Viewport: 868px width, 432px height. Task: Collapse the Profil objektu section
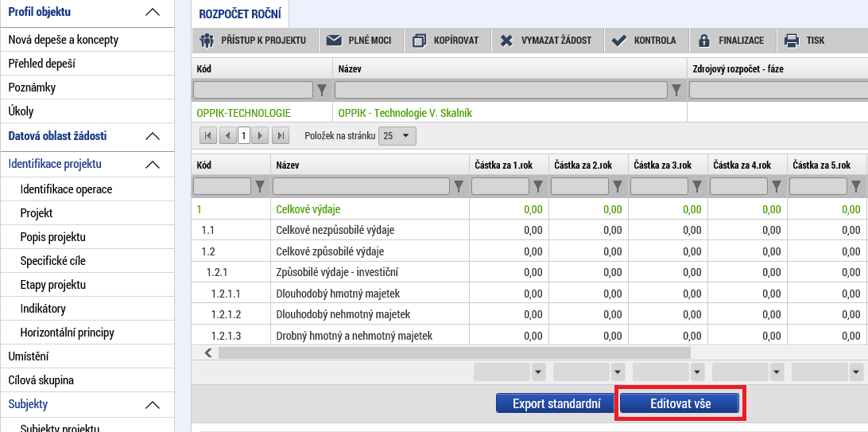tap(153, 12)
